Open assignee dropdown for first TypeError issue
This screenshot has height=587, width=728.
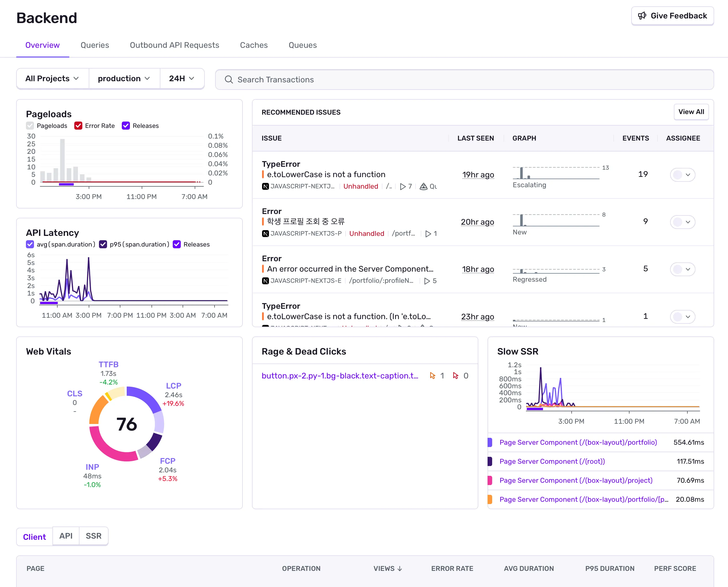[x=682, y=175]
